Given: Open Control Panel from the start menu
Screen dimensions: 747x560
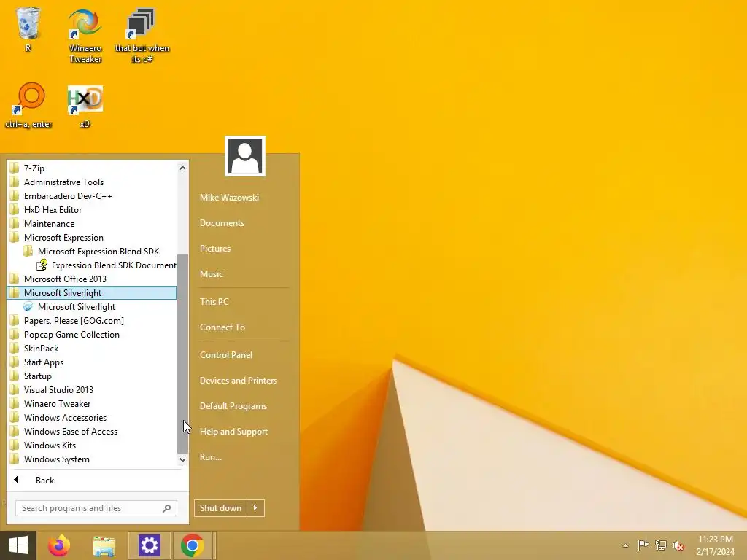Looking at the screenshot, I should click(x=226, y=355).
